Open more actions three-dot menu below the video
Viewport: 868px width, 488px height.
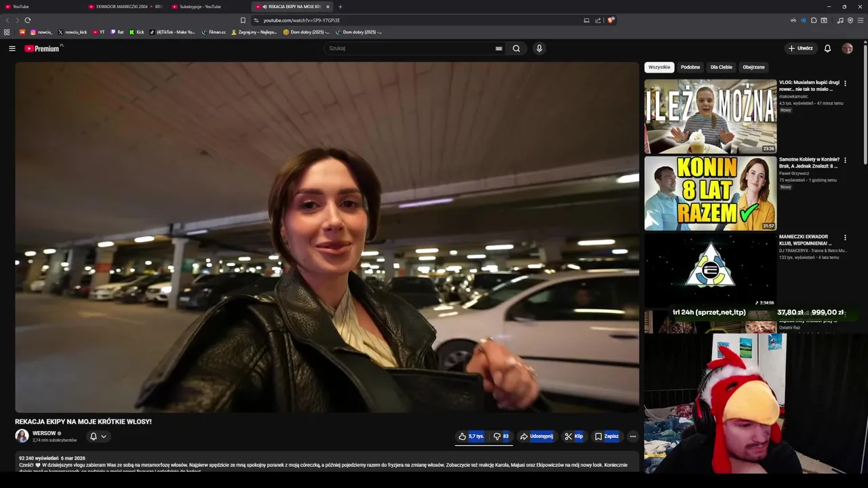[633, 436]
